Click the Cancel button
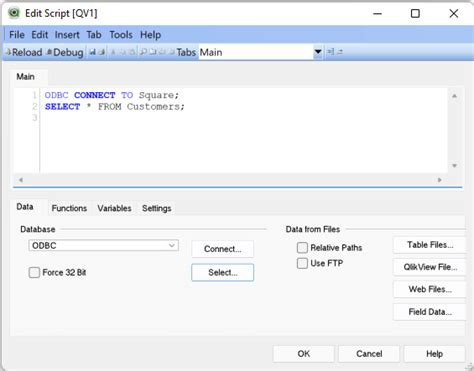The width and height of the screenshot is (474, 371). tap(369, 354)
